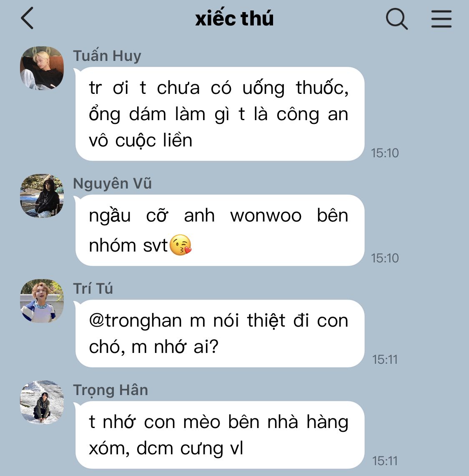Image resolution: width=469 pixels, height=476 pixels.
Task: Tap the back arrow icon
Action: coord(27,18)
